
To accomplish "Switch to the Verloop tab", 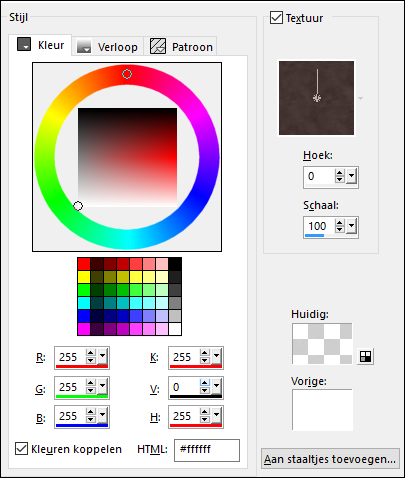I will pos(107,46).
